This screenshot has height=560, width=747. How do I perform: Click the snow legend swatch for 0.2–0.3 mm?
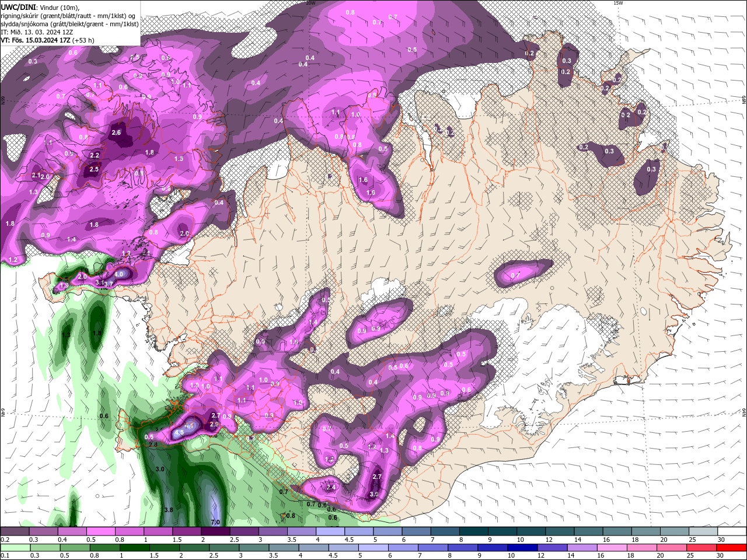point(15,531)
